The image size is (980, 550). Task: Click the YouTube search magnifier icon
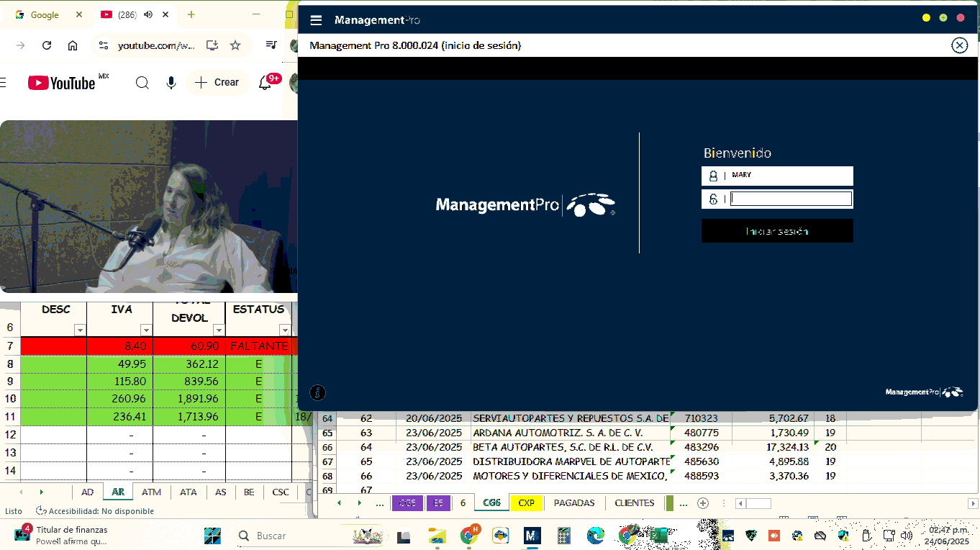point(142,83)
